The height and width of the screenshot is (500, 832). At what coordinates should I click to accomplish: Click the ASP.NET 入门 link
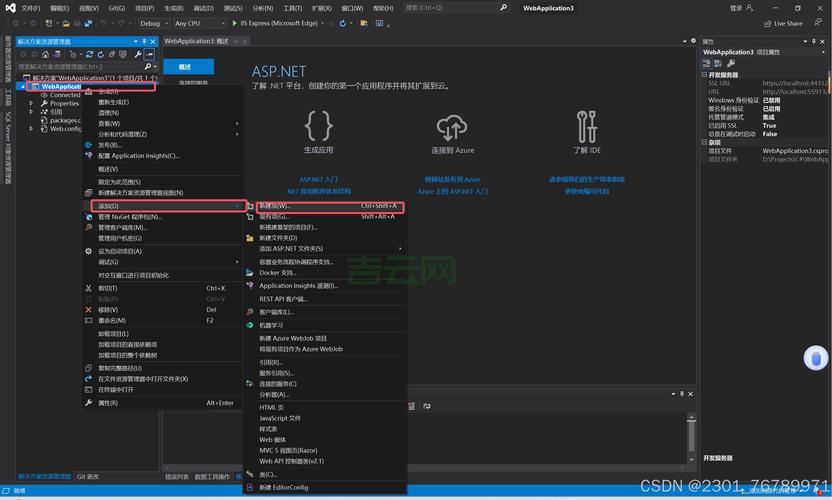[x=318, y=180]
